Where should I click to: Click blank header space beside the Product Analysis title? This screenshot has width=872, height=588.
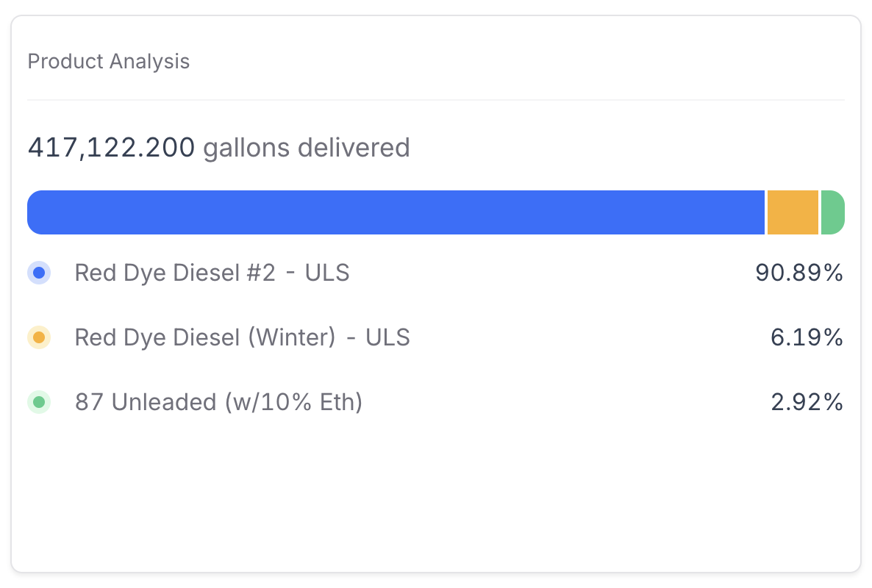pyautogui.click(x=515, y=62)
